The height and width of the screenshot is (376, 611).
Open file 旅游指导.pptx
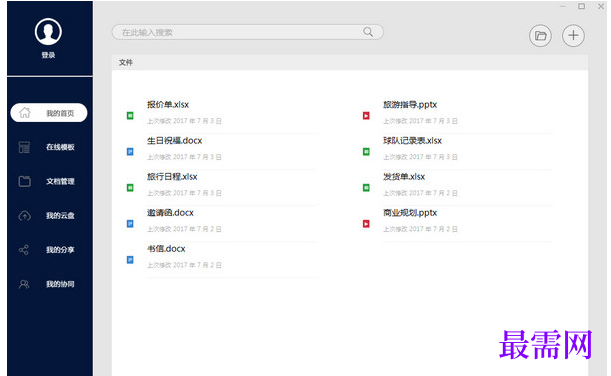point(410,104)
